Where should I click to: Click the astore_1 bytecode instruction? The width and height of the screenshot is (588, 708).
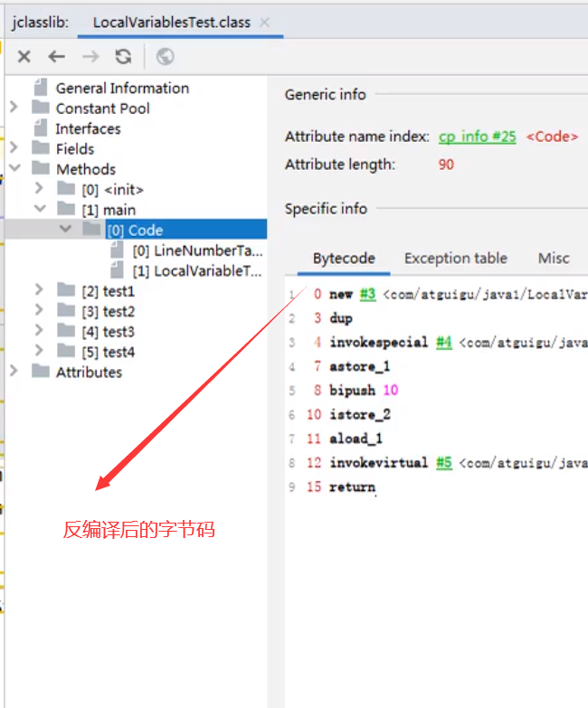tap(359, 366)
